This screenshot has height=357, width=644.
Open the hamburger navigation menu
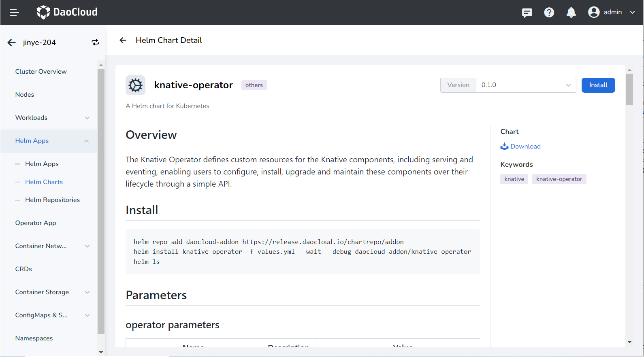click(14, 13)
